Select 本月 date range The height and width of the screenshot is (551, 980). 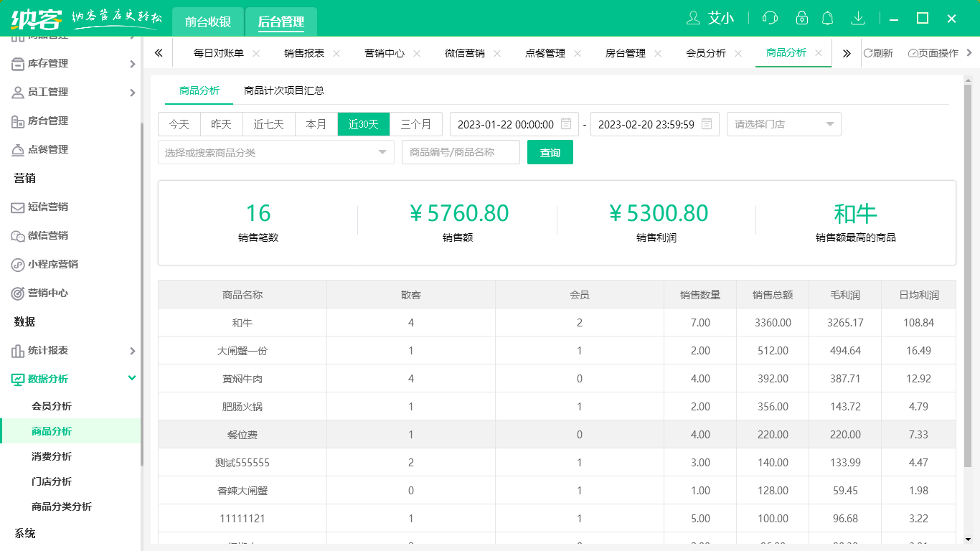[x=316, y=124]
